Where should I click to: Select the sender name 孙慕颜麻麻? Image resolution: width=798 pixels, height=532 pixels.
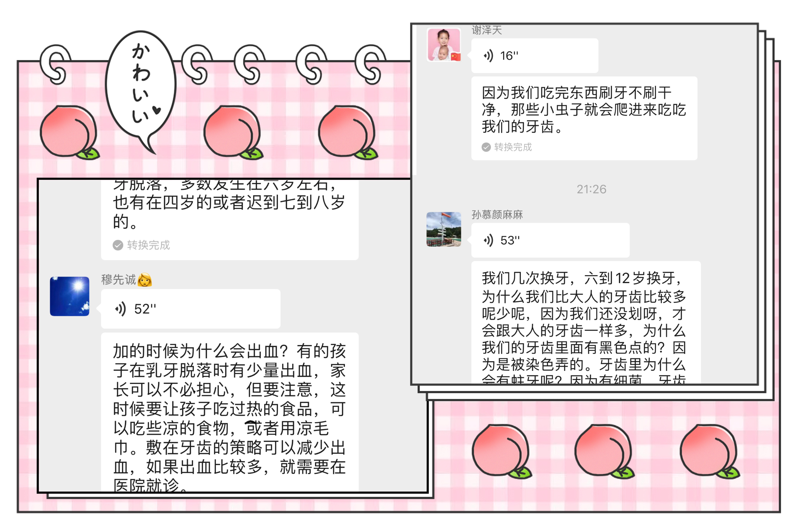tap(497, 215)
